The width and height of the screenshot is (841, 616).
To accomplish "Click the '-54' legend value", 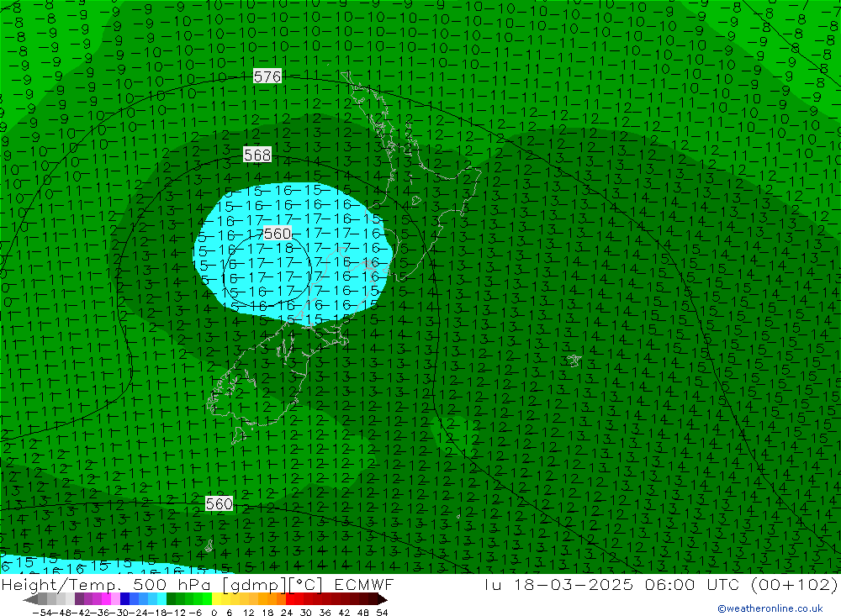I will (42, 613).
